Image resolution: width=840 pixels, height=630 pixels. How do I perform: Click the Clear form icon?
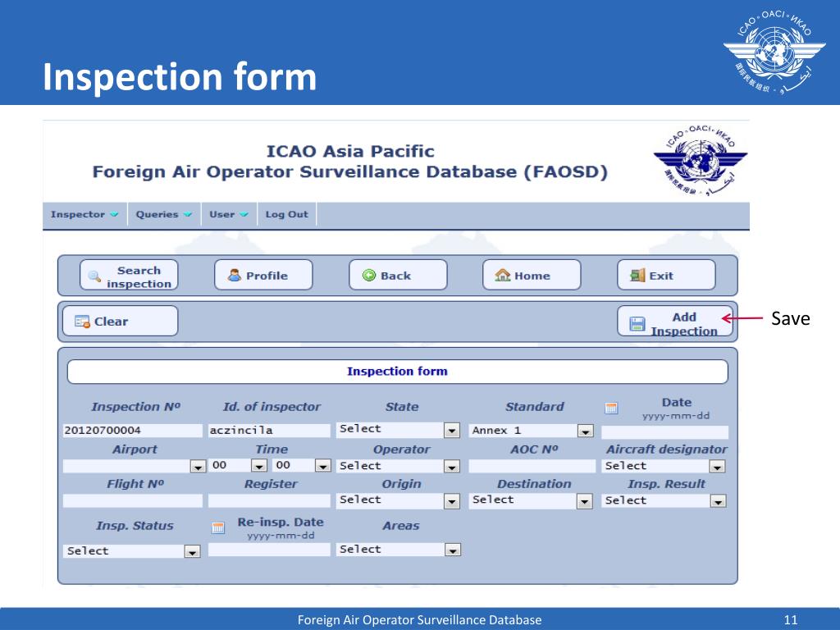pyautogui.click(x=82, y=322)
